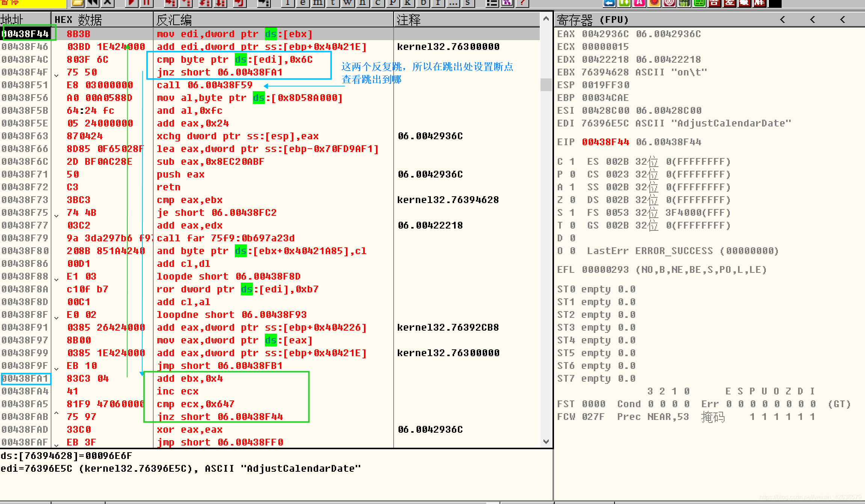Select the 'cmp byte ptr ds:[edi],0x6C' instruction
The height and width of the screenshot is (504, 865).
[234, 60]
